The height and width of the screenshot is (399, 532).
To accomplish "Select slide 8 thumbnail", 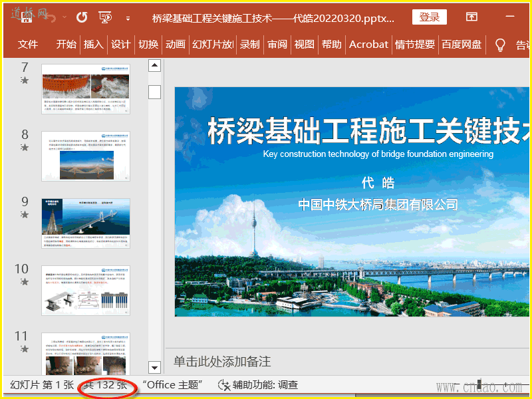I will pos(86,156).
